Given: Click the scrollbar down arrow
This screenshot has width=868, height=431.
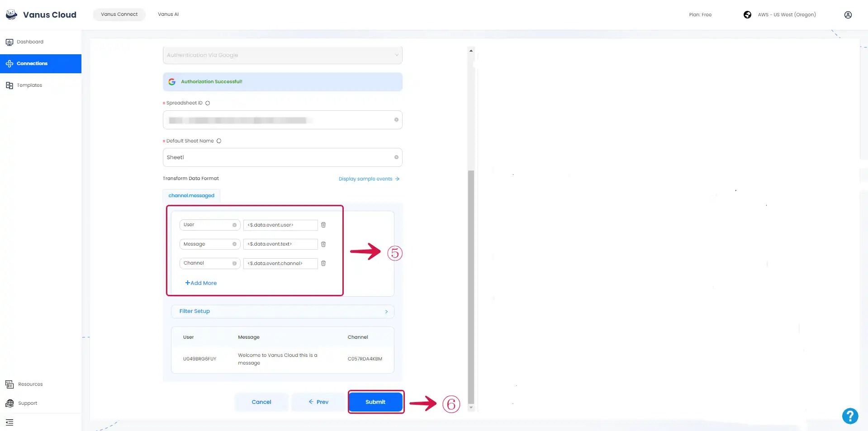Looking at the screenshot, I should [x=471, y=407].
